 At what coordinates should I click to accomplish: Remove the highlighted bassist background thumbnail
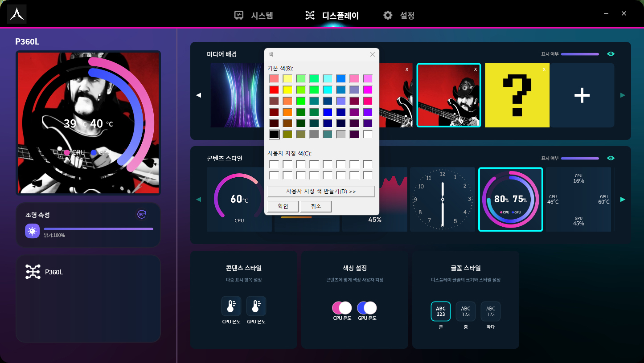pyautogui.click(x=476, y=69)
